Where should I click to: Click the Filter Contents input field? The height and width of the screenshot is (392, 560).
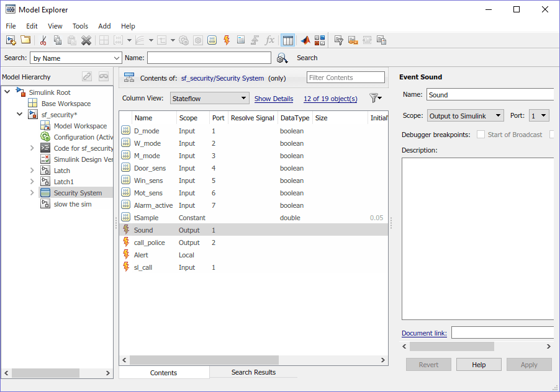coord(346,78)
